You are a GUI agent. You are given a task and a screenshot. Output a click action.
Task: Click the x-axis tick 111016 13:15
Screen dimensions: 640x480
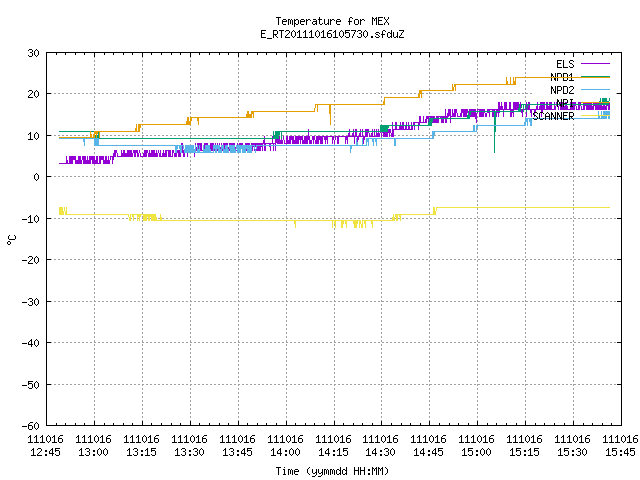point(142,446)
